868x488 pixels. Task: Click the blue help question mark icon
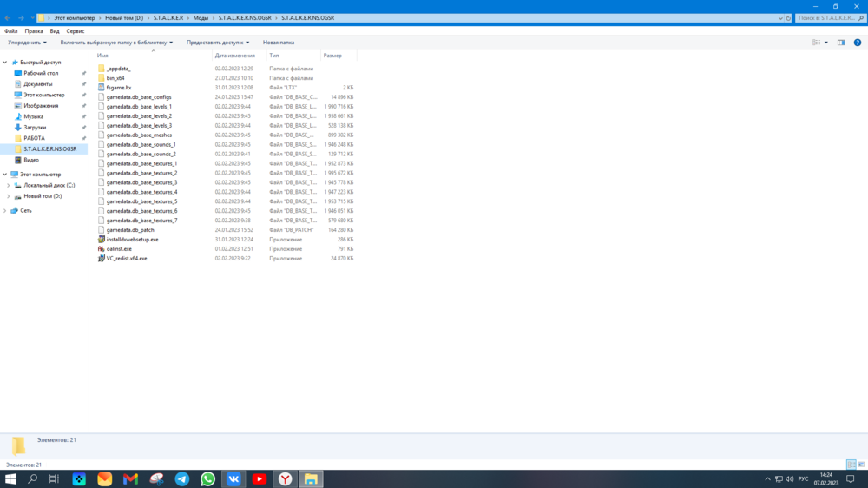point(861,42)
